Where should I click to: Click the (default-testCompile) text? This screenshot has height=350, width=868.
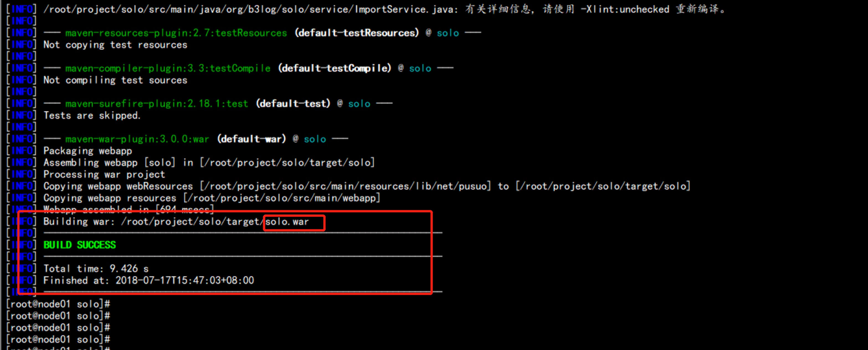pos(335,68)
